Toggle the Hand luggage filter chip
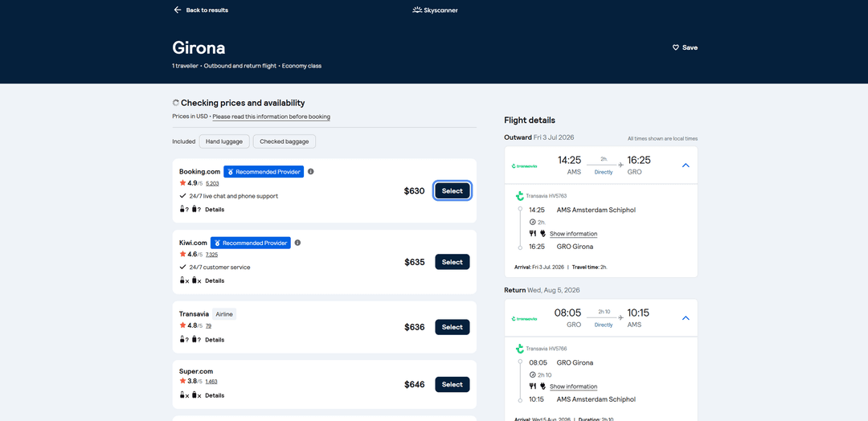 224,141
